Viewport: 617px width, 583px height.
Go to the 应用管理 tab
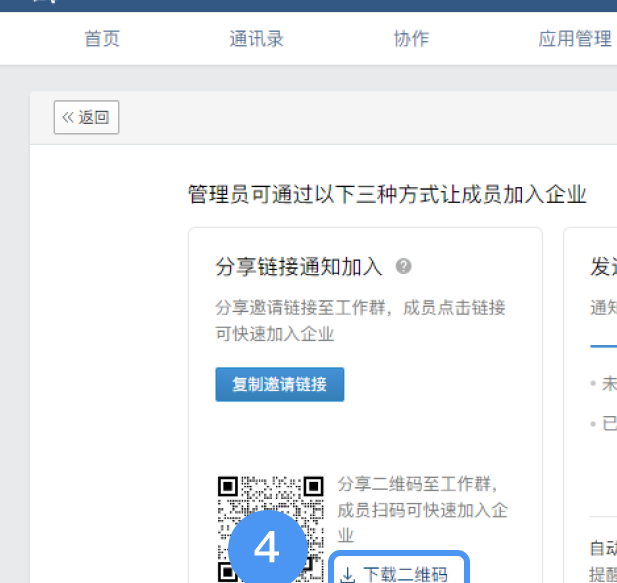click(x=575, y=39)
